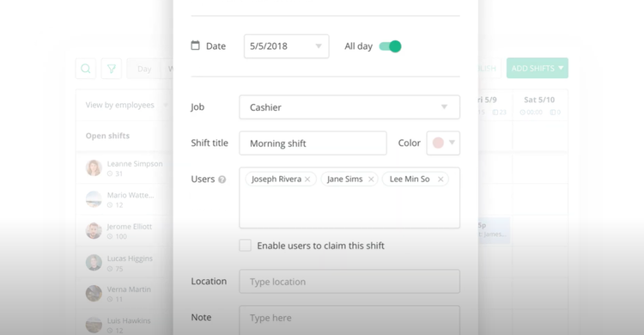644x335 pixels.
Task: Click the Note text field
Action: [x=349, y=320]
